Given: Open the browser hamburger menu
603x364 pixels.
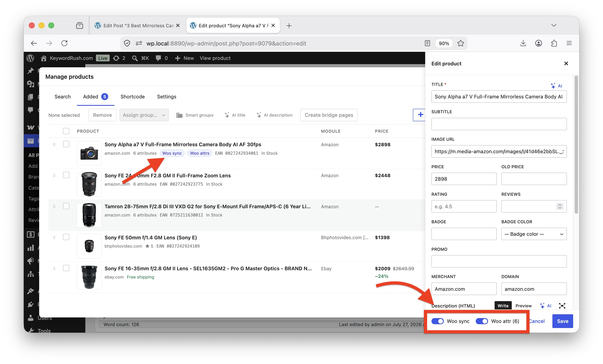Looking at the screenshot, I should [x=569, y=43].
